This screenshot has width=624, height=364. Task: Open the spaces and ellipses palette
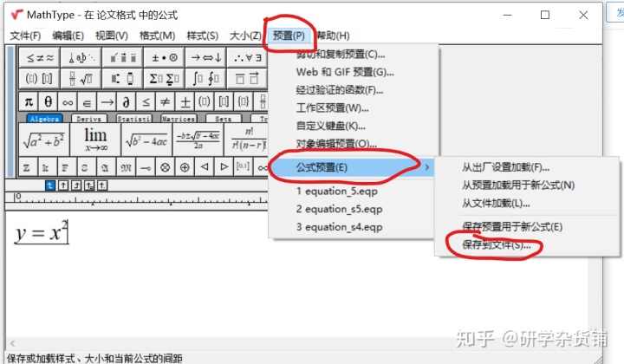[x=81, y=58]
